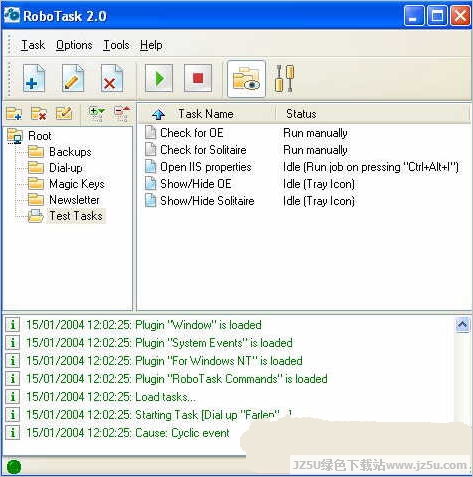Maximize the RoboTask window
The image size is (473, 477).
(x=437, y=15)
